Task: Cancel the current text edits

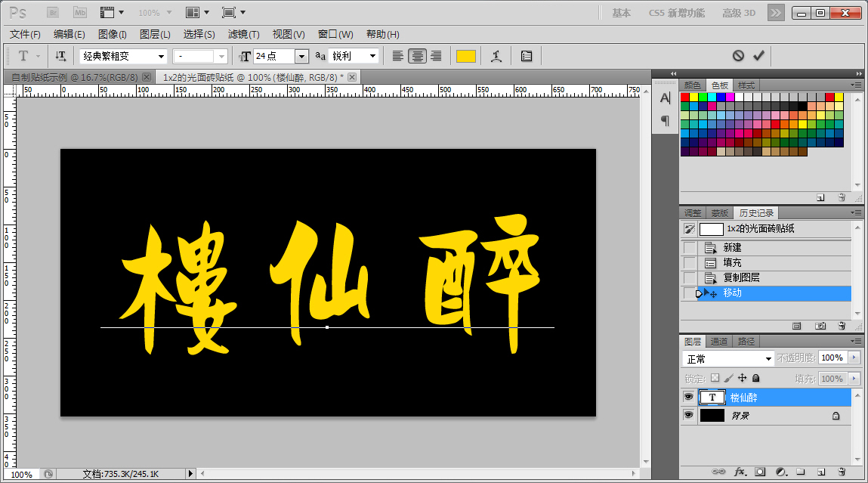Action: (738, 55)
